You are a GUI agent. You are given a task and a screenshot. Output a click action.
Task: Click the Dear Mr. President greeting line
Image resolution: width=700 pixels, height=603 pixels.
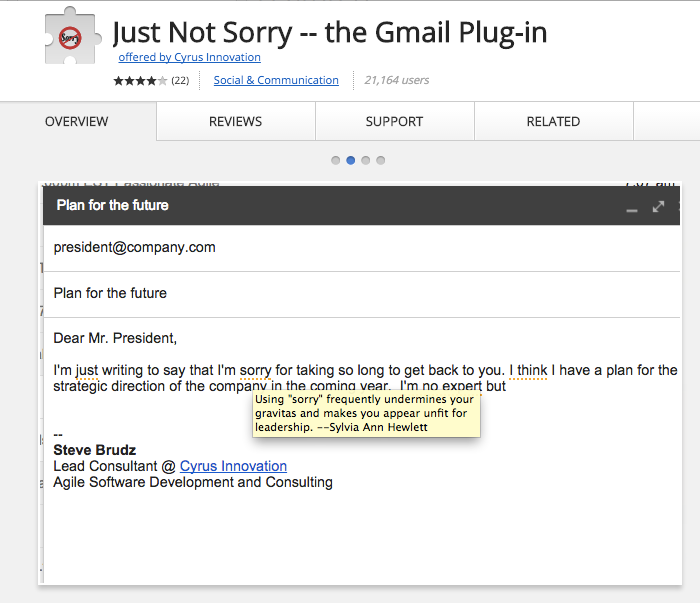click(115, 338)
